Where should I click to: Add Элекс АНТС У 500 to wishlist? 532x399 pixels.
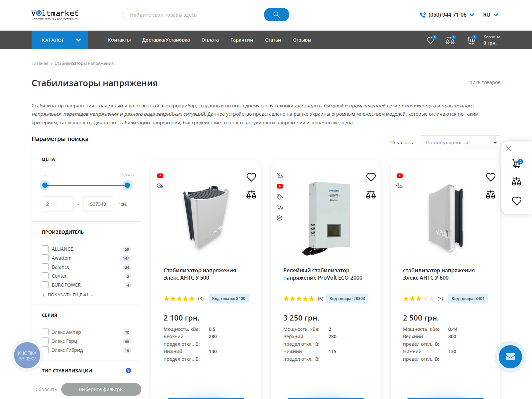pyautogui.click(x=251, y=177)
